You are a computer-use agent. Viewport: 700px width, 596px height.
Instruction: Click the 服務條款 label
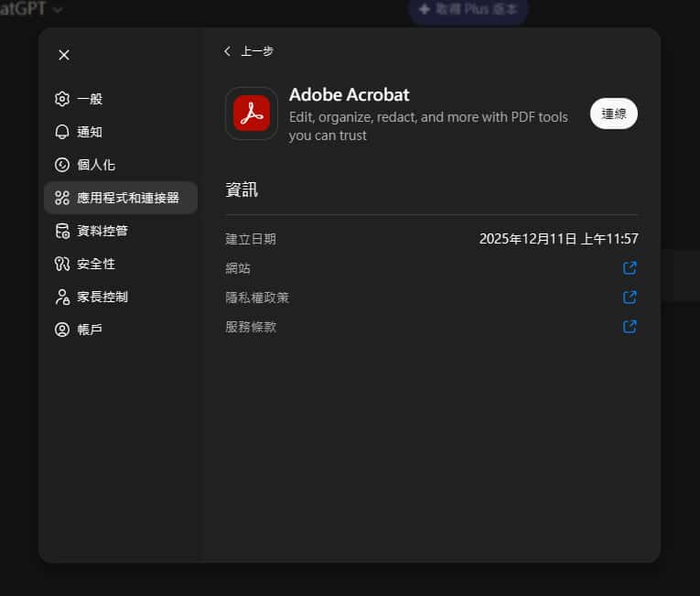point(251,327)
